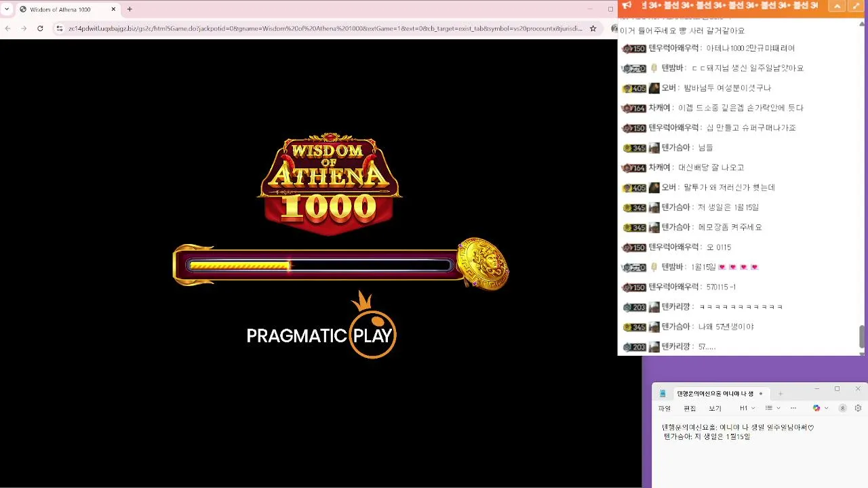
Task: Click the game loading progress bar
Action: [320, 265]
